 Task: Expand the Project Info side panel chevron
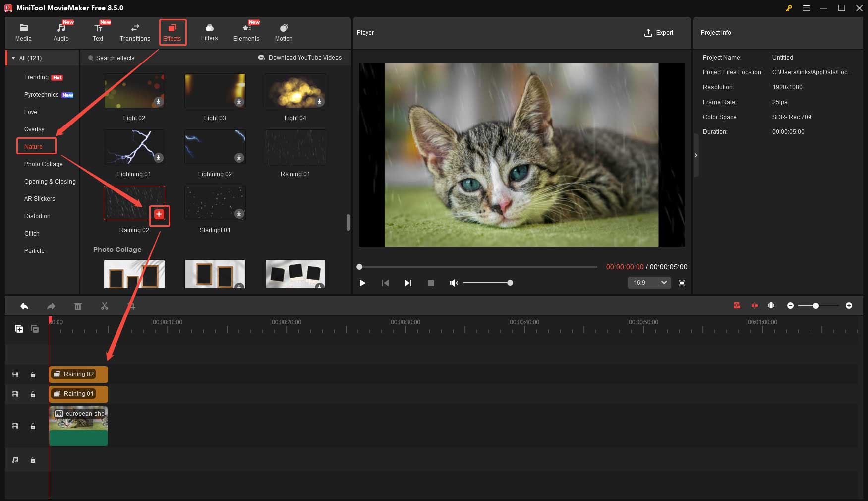[696, 155]
